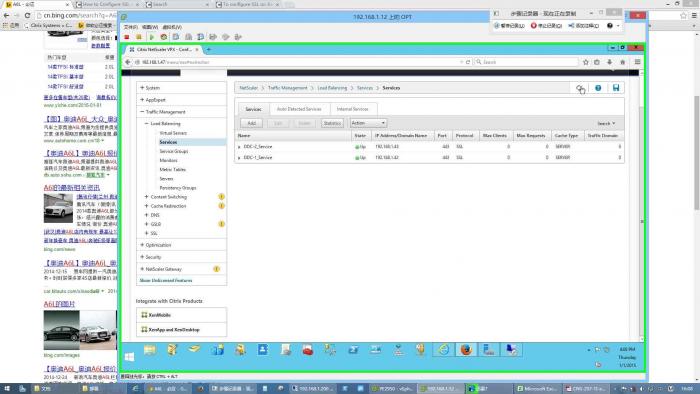Click the yellow pause VM toolbar icon
This screenshot has height=394, width=700.
(139, 37)
